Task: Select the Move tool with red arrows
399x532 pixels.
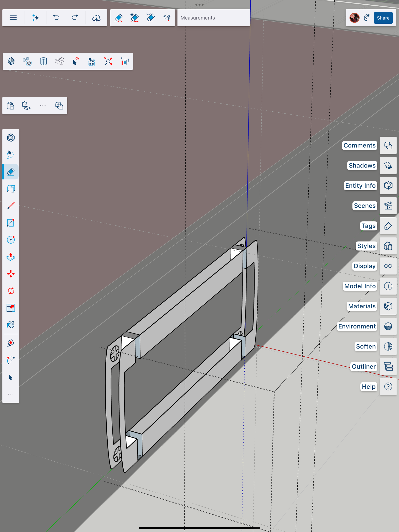Action: [11, 274]
